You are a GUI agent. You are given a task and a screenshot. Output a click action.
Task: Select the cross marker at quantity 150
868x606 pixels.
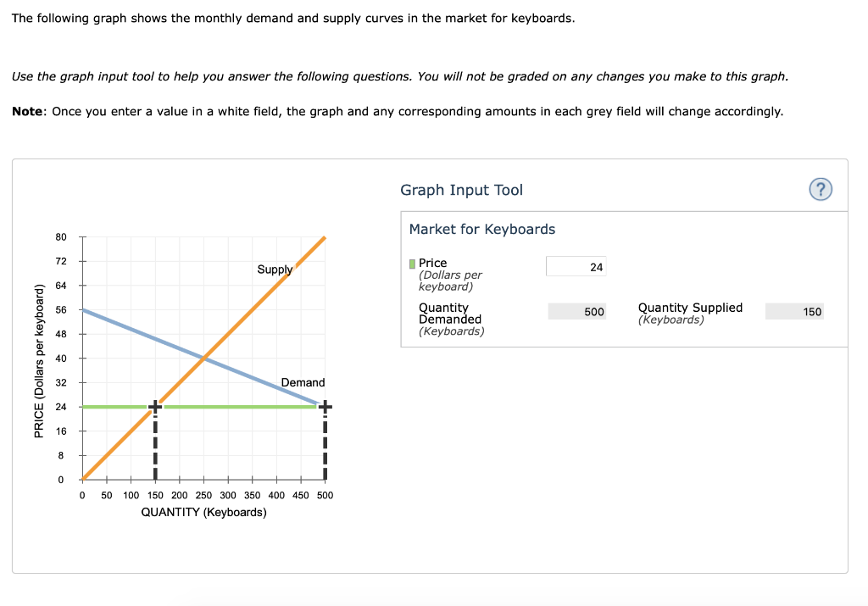pos(154,407)
